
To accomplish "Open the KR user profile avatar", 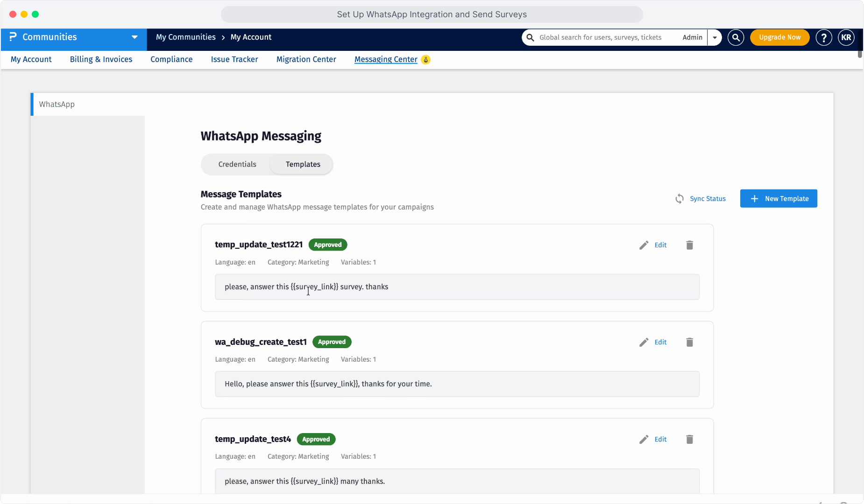I will (846, 37).
